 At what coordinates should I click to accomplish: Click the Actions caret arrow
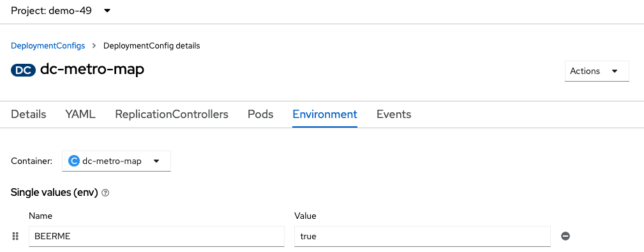615,71
